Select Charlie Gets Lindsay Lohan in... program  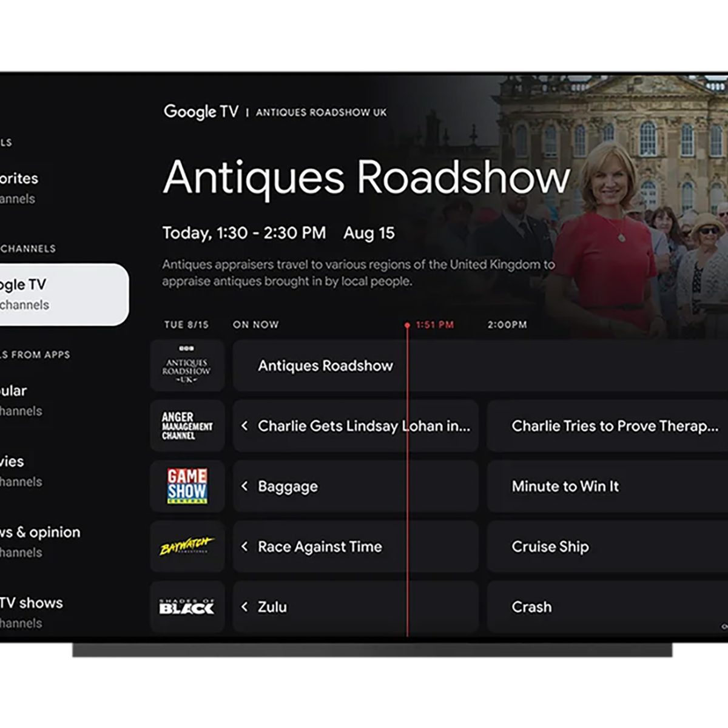[x=356, y=426]
